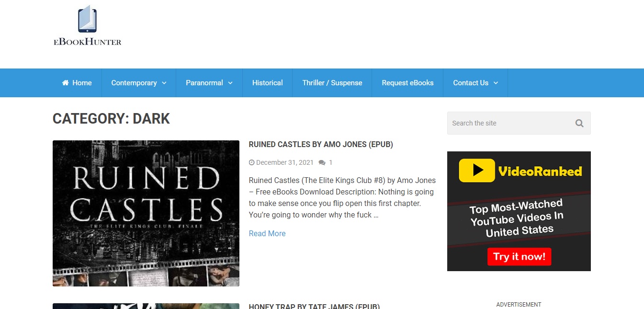Expand the Paranormal menu chevron
Screen dimensions: 644x309
point(230,83)
